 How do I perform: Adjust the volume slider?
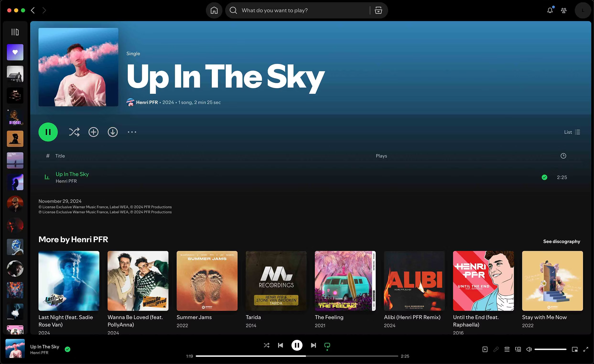pos(550,349)
